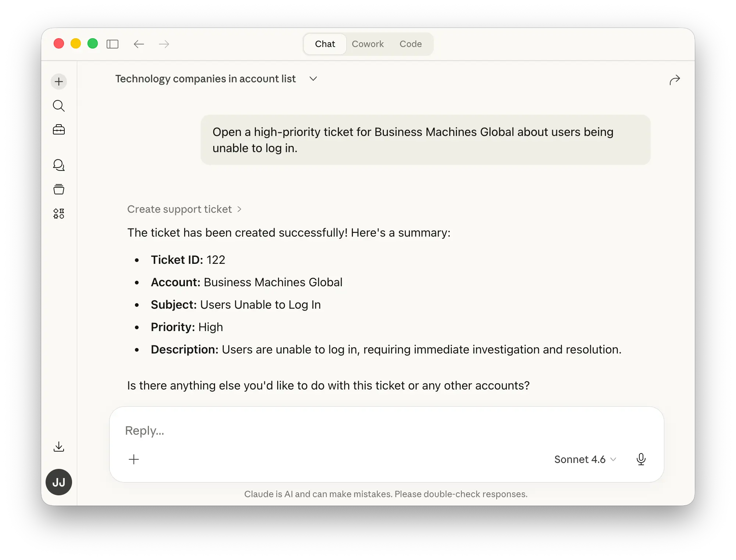
Task: Activate dictation with the microphone icon
Action: [641, 459]
